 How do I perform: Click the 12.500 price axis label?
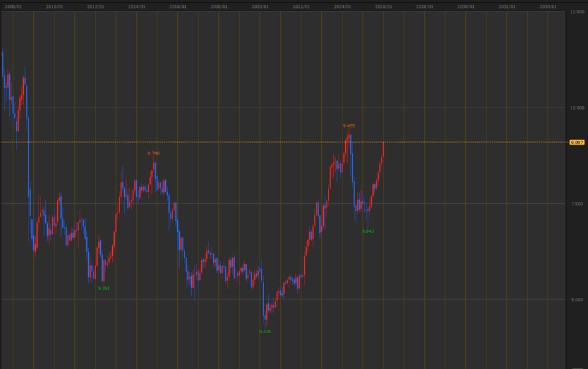[576, 12]
